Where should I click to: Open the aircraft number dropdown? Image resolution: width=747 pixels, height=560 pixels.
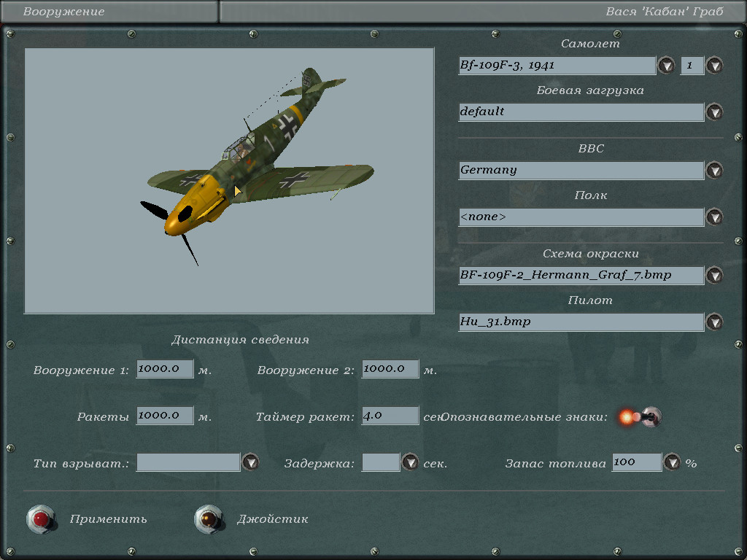point(714,66)
